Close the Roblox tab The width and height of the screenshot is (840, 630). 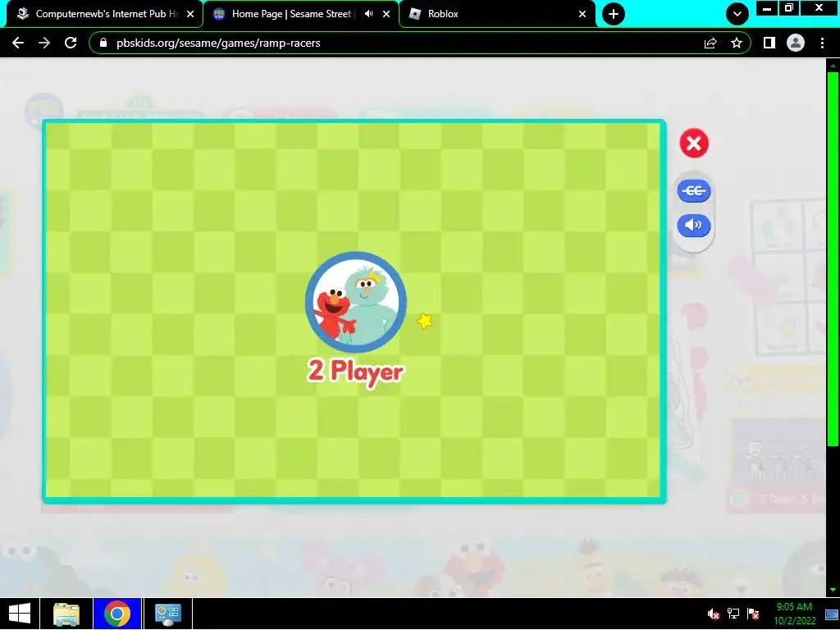(x=582, y=14)
